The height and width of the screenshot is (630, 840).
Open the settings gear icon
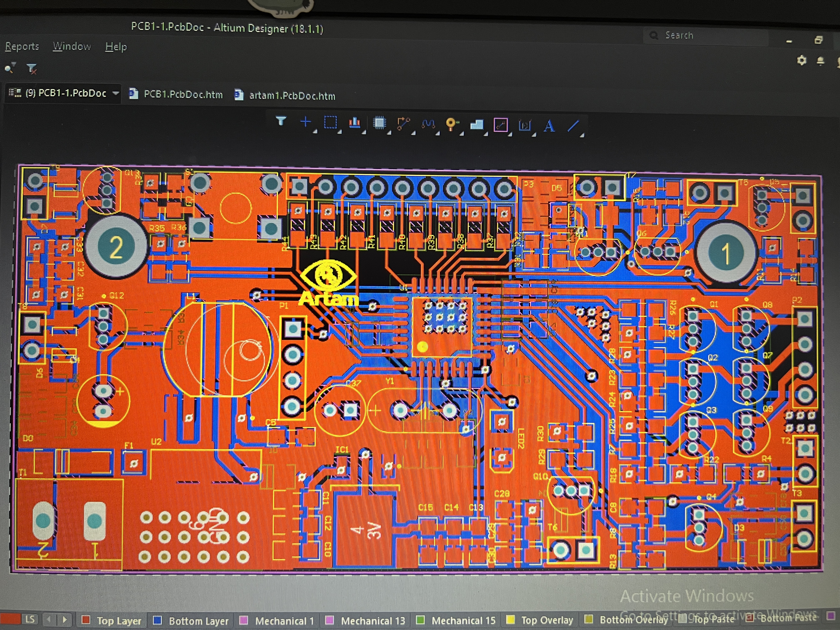pyautogui.click(x=801, y=60)
